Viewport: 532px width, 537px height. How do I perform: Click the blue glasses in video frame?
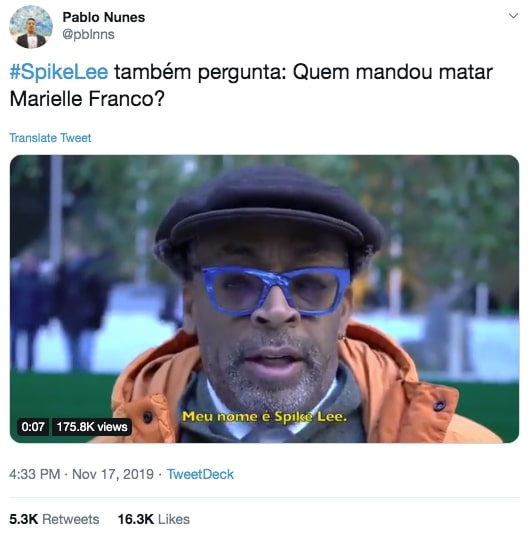coord(276,290)
